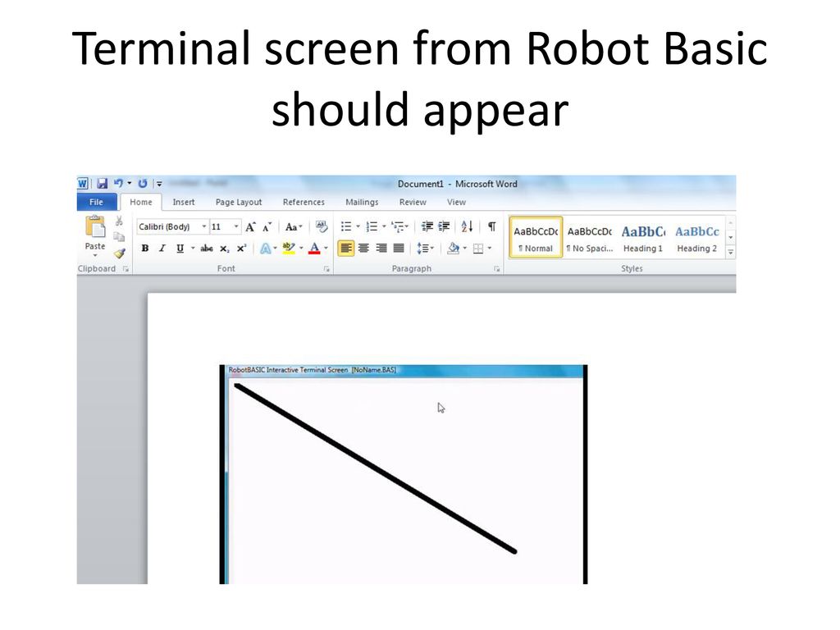The width and height of the screenshot is (840, 630).
Task: Open font color dropdown arrow
Action: [326, 248]
